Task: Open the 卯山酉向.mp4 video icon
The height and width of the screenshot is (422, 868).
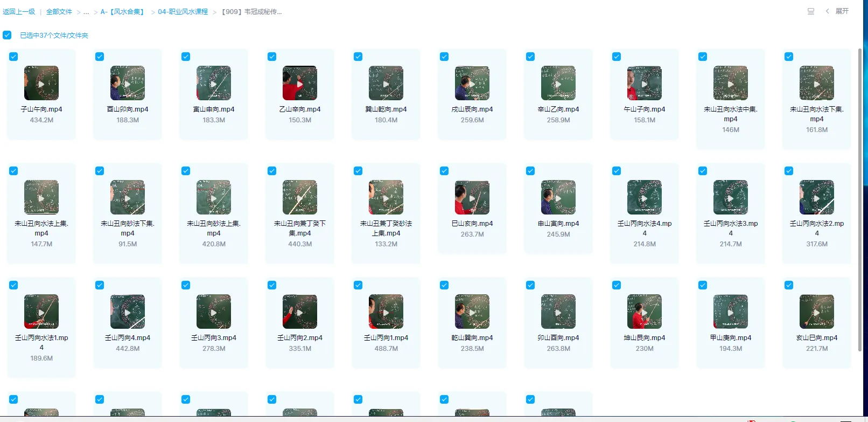Action: [x=558, y=312]
